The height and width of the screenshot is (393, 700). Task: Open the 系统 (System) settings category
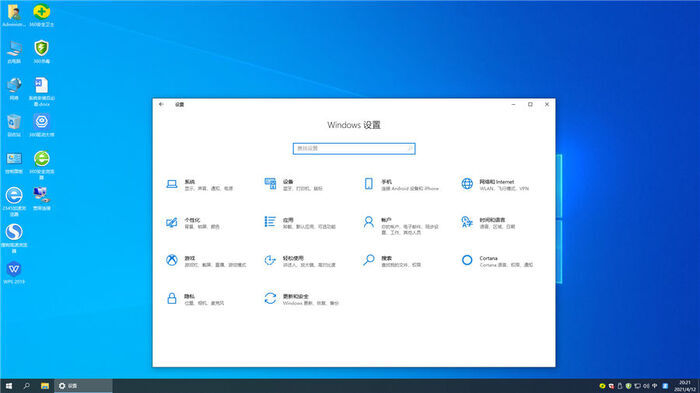point(200,184)
